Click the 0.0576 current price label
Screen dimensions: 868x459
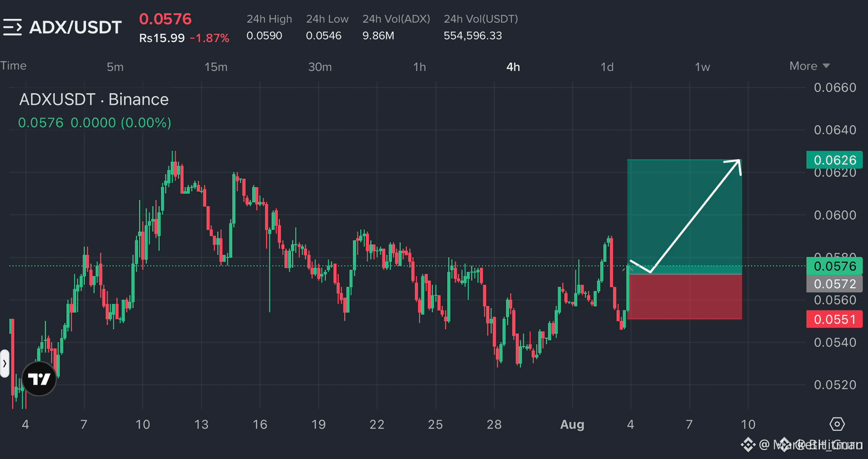coord(834,266)
